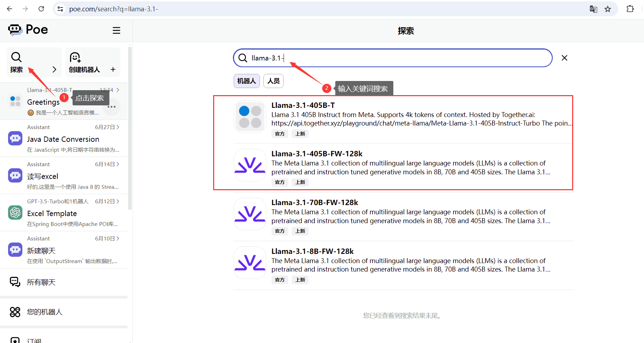Click Llama-3.1-70B-FW-128k bot avatar
Viewport: 644px width, 343px height.
coord(250,214)
